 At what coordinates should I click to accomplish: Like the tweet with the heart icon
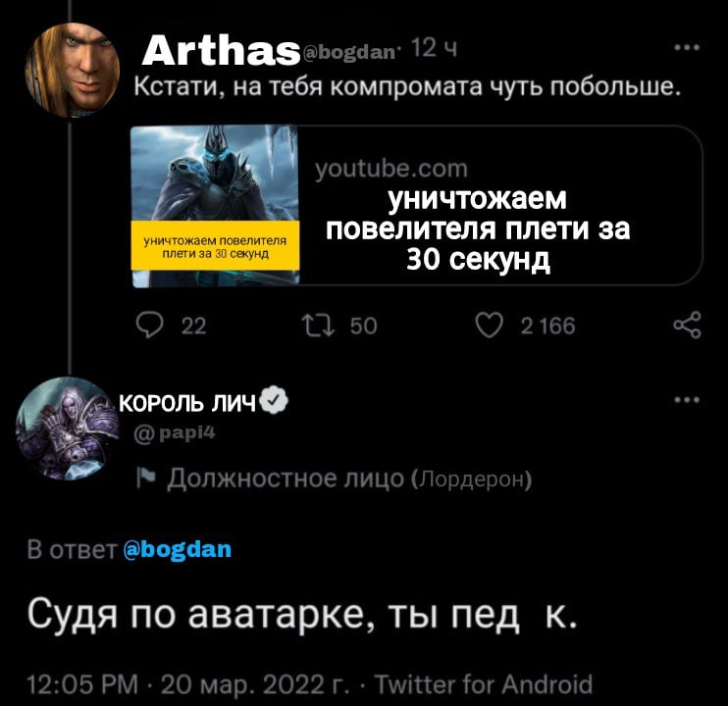[x=490, y=326]
